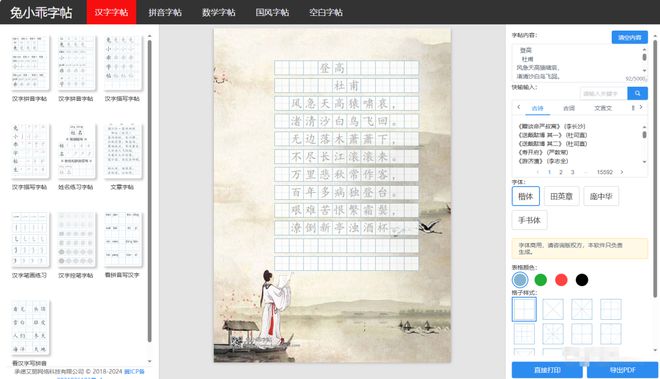This screenshot has height=379, width=660.
Task: Click the poem list scroll-up arrow
Action: (x=644, y=126)
